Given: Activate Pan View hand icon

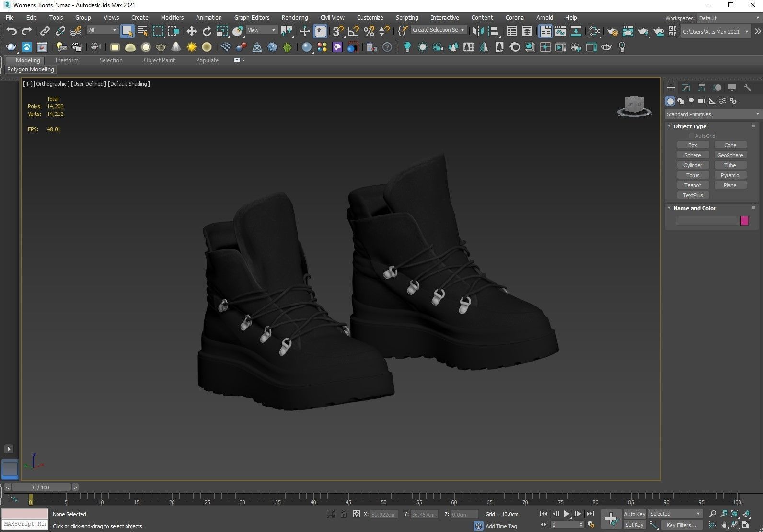Looking at the screenshot, I should [x=724, y=525].
